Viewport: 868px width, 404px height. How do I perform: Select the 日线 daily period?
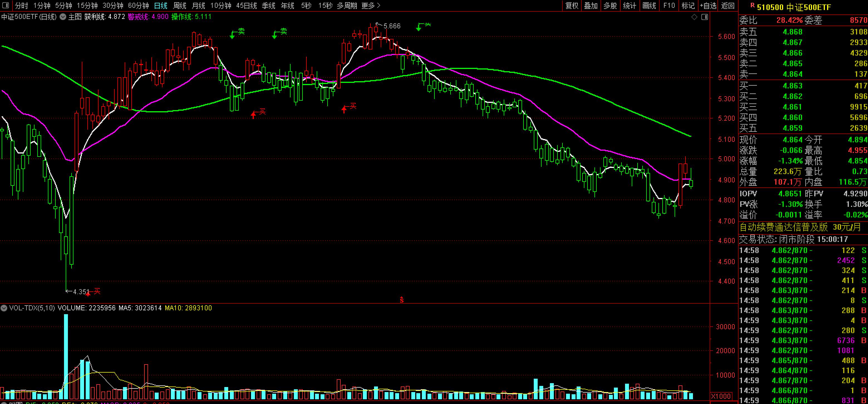point(161,5)
